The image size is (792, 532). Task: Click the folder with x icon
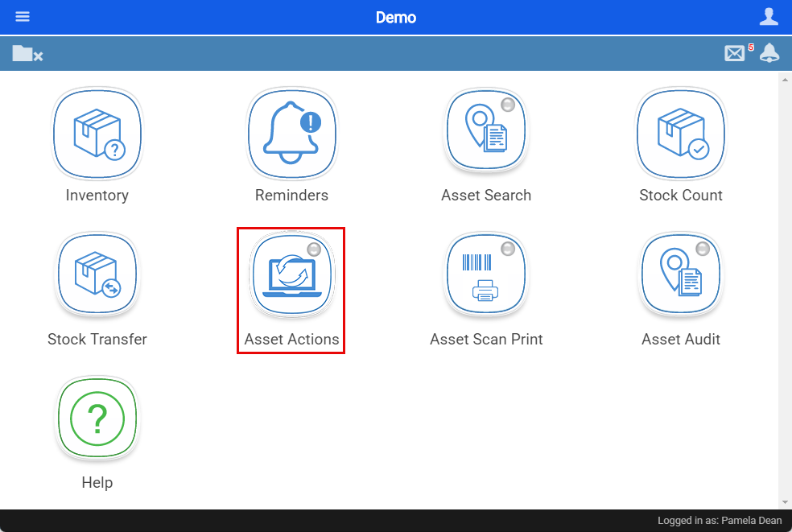click(x=27, y=53)
